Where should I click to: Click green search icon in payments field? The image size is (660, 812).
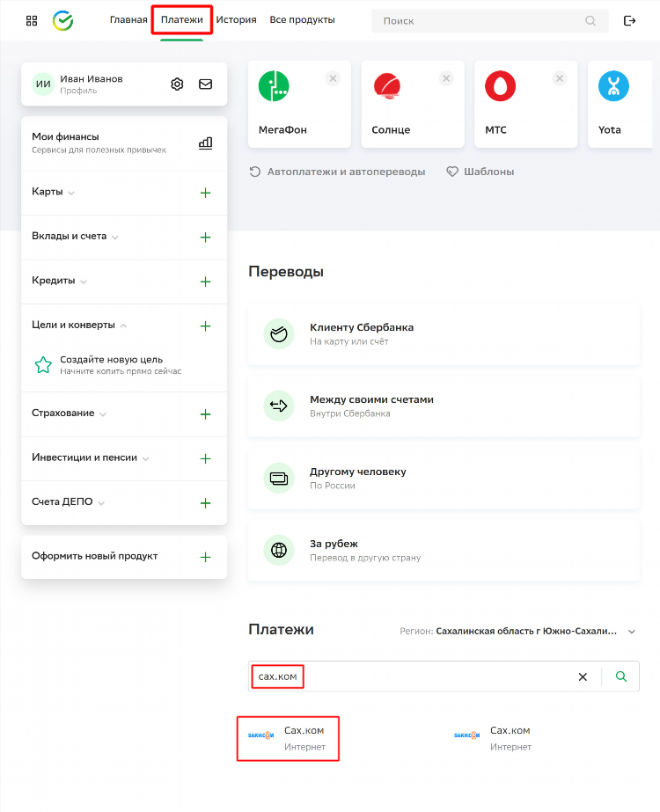[621, 677]
